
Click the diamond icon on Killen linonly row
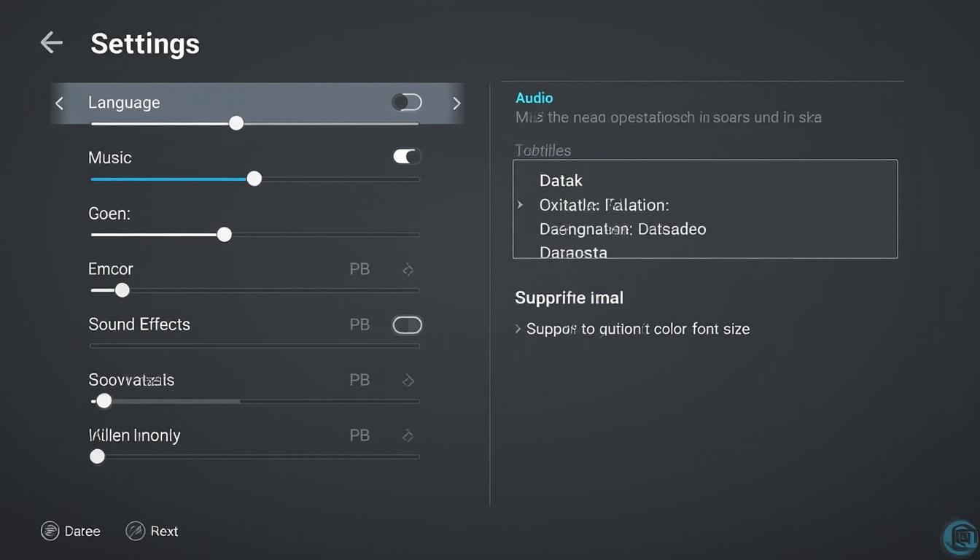pyautogui.click(x=408, y=436)
